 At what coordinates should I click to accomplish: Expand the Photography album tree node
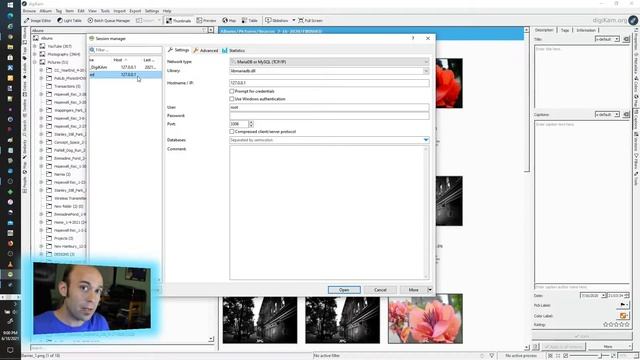tap(35, 54)
